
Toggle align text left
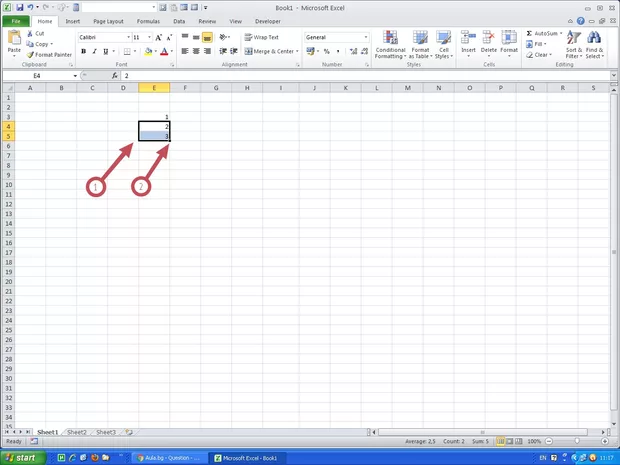(185, 51)
